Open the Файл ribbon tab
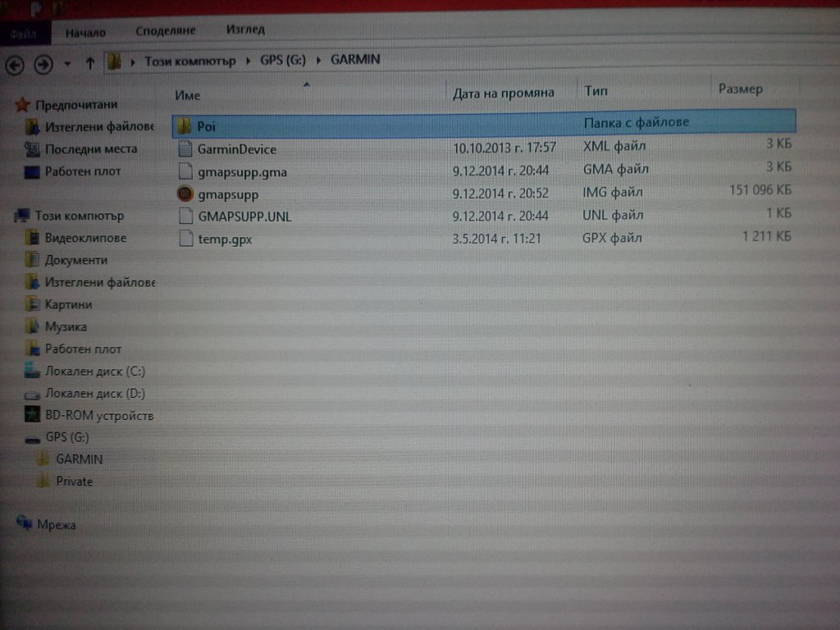 [24, 34]
